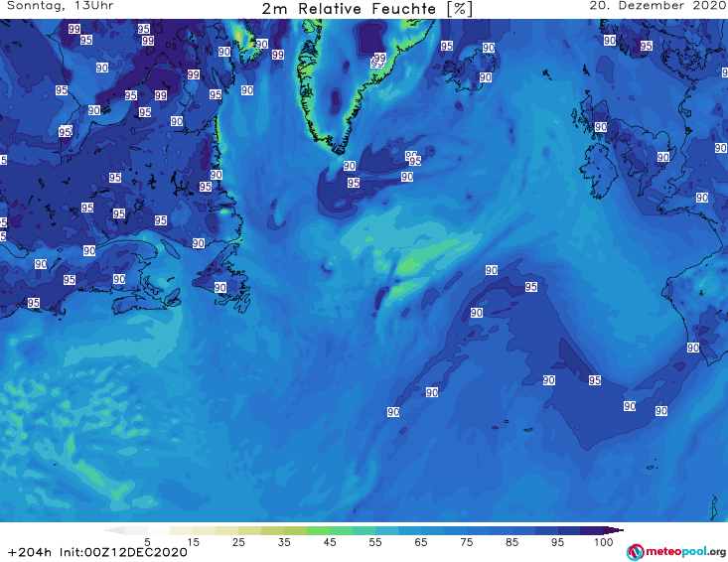Click Iceland on the map
The image size is (728, 562).
click(469, 70)
